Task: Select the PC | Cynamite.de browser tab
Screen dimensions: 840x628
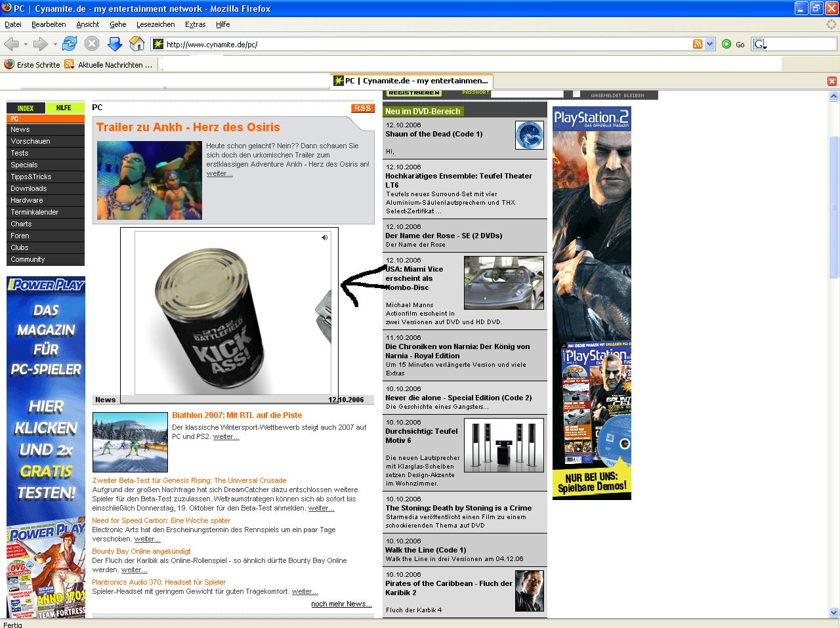Action: point(411,81)
